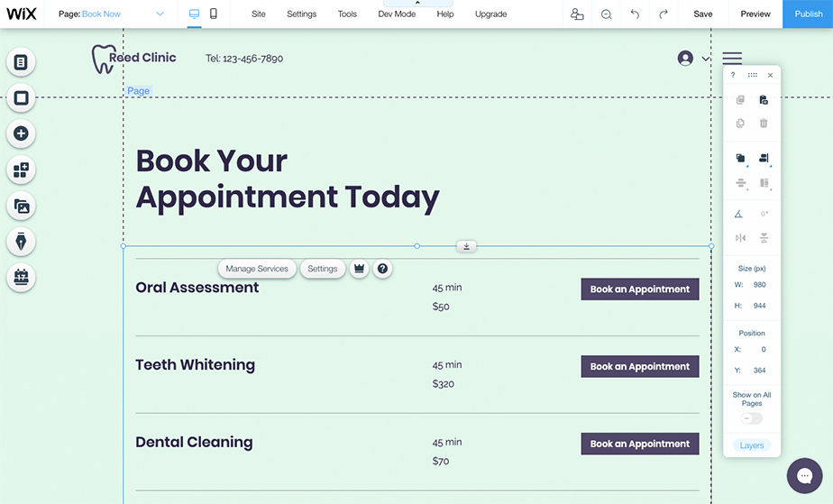Open the Add Apps icon in sidebar

click(x=21, y=170)
